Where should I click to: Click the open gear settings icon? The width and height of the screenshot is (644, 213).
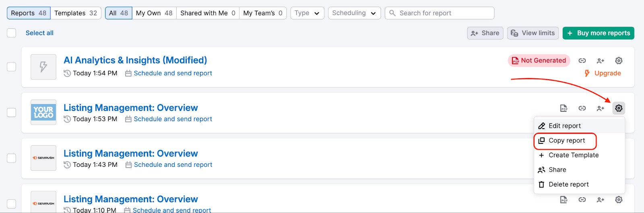619,108
